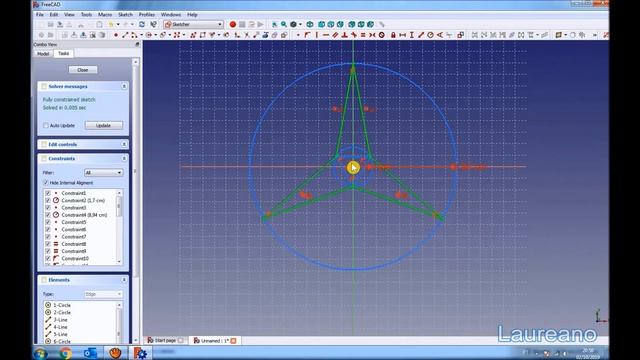
Task: Select the sketcher line tool
Action: point(125,35)
